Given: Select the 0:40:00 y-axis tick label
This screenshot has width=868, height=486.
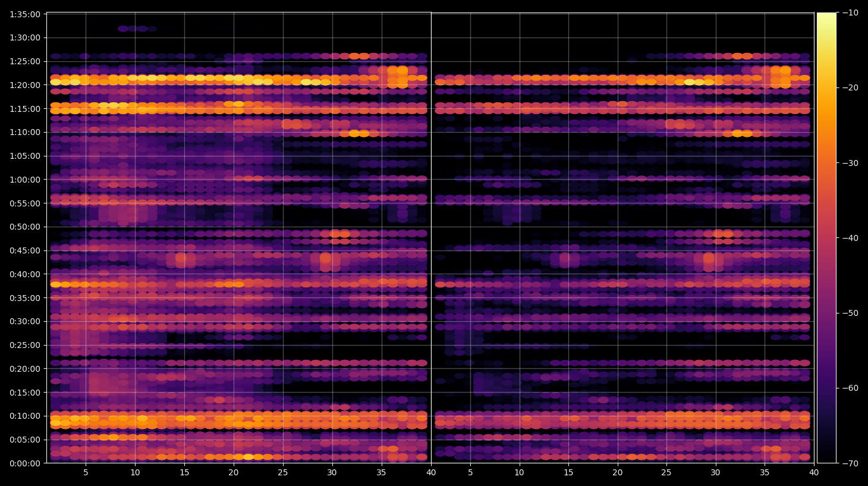Looking at the screenshot, I should click(25, 274).
